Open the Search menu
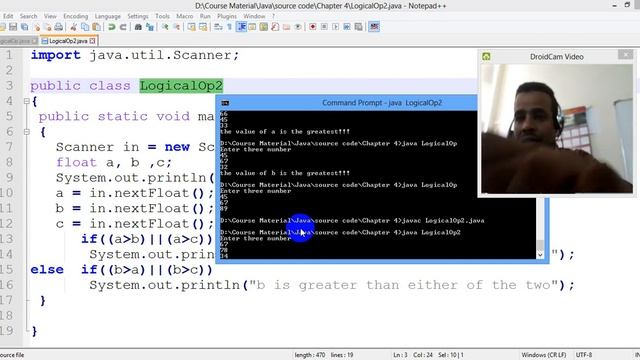The image size is (640, 360). (29, 16)
